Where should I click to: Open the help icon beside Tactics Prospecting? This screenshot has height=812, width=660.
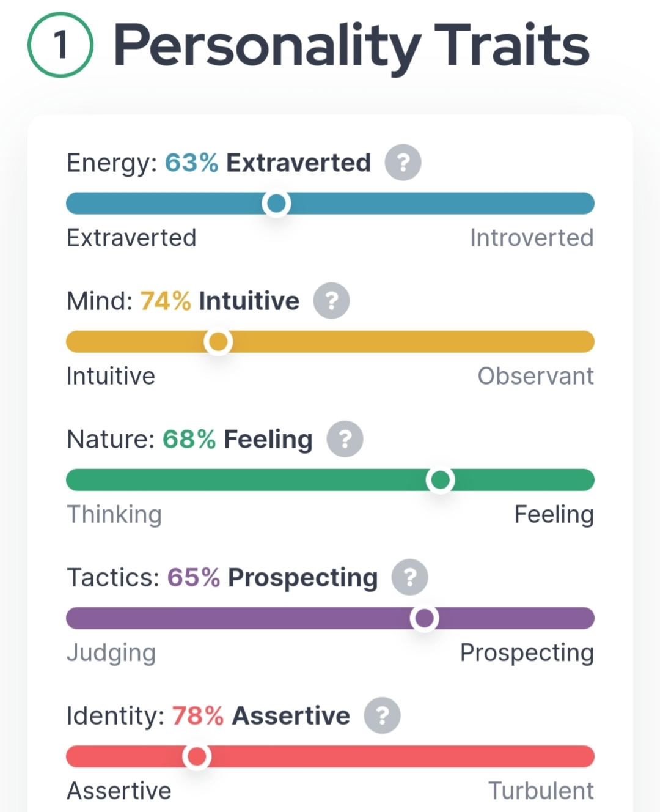click(x=409, y=577)
